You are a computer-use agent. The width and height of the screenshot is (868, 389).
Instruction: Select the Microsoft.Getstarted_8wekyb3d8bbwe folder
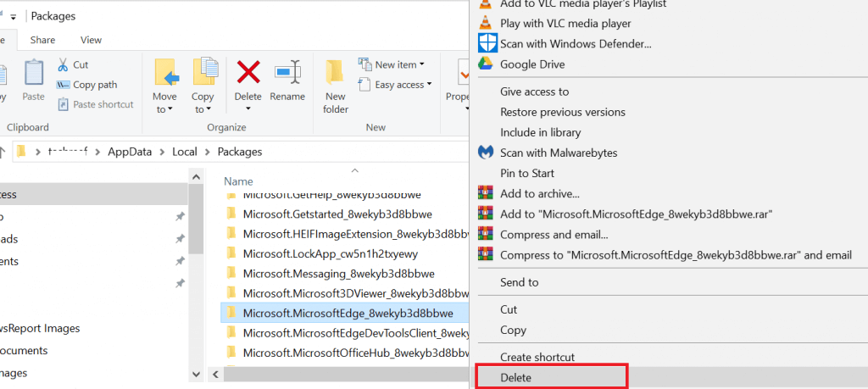(x=337, y=214)
